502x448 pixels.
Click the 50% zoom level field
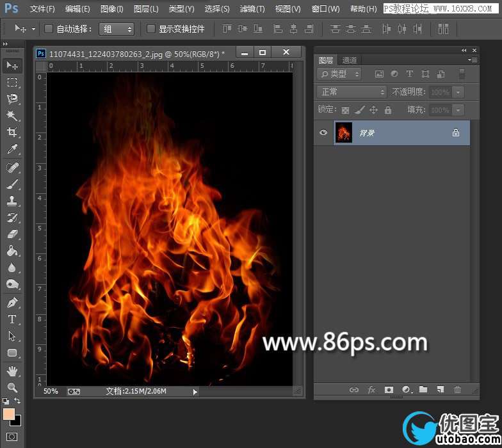pyautogui.click(x=51, y=392)
